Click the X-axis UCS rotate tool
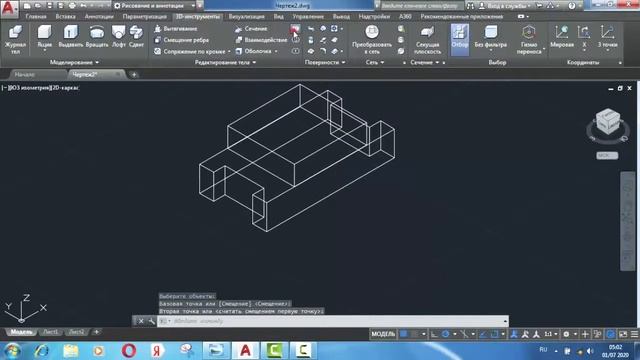This screenshot has height=360, width=640. [584, 37]
